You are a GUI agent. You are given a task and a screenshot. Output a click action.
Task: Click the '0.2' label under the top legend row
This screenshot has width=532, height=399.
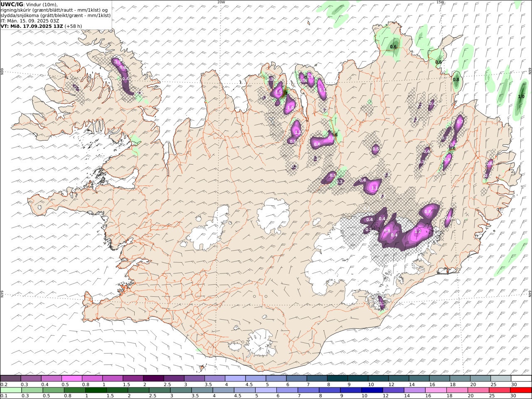click(x=4, y=384)
